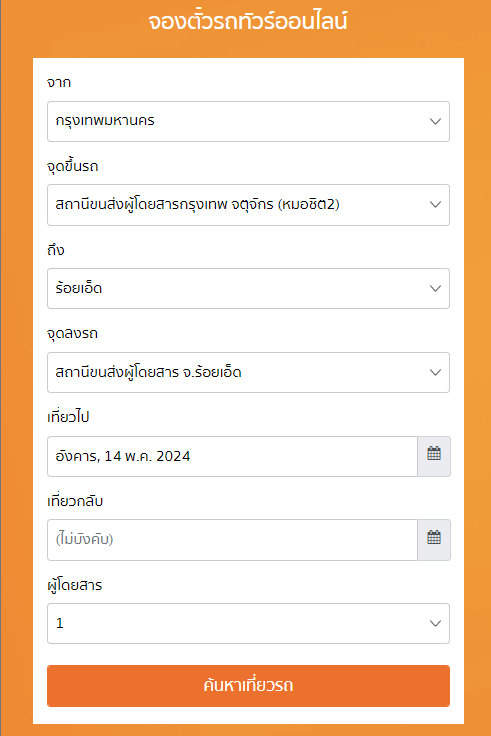Click departure date field อังคาร, 14 พ.ค. 2024

(x=232, y=456)
